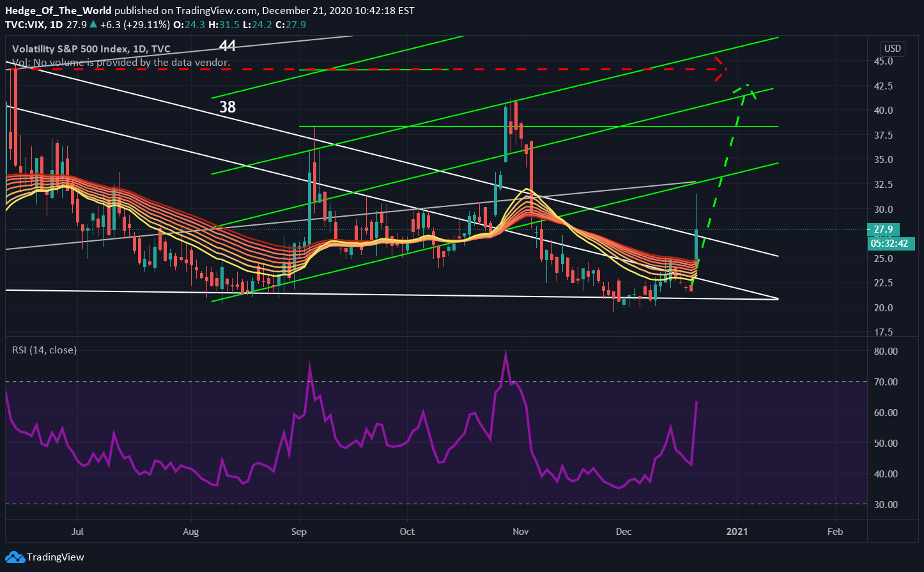Click Feb on the time axis

click(835, 532)
